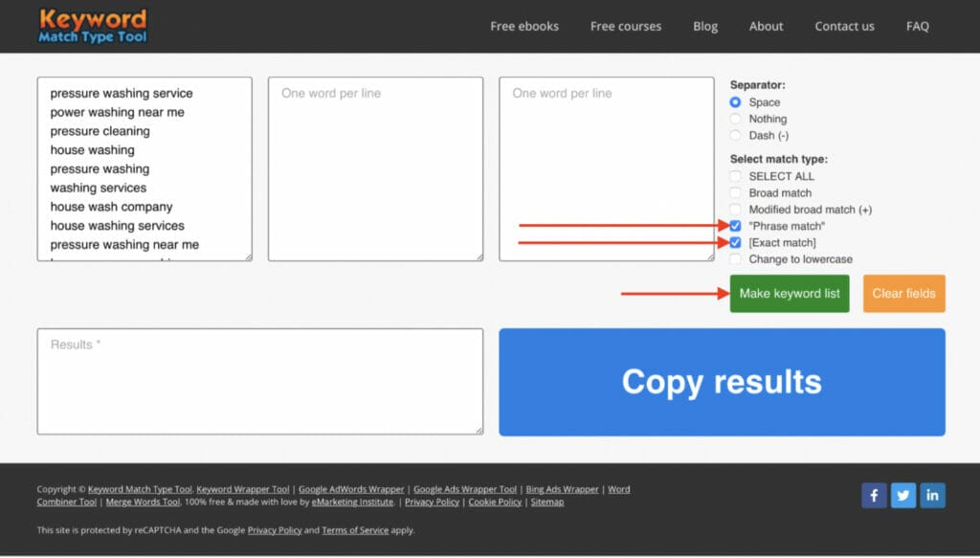Click the Clear fields button

[x=903, y=294]
